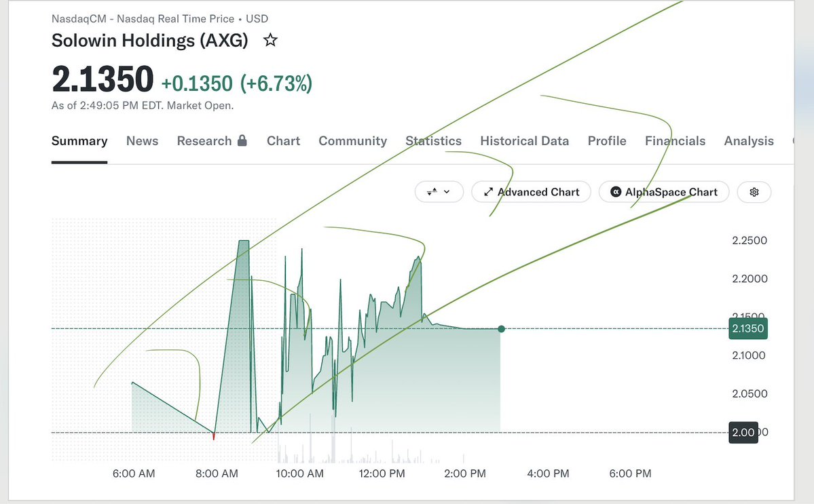Click the Advanced Chart button
The image size is (814, 504).
(x=531, y=192)
